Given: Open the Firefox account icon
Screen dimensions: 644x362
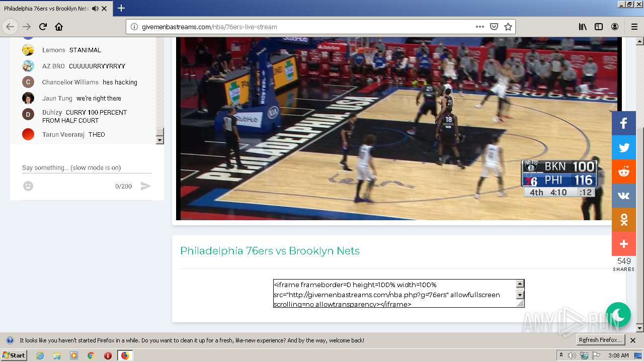Looking at the screenshot, I should coord(615,27).
